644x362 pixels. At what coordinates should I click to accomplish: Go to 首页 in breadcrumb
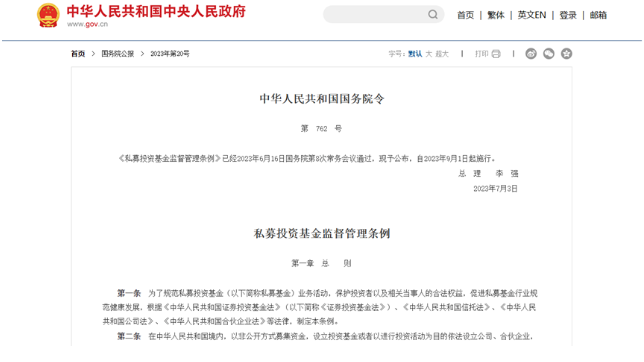[x=78, y=54]
